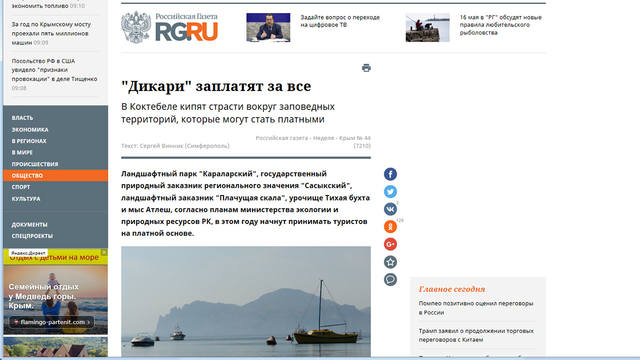Click the fishermen photo thumbnail

point(427,27)
